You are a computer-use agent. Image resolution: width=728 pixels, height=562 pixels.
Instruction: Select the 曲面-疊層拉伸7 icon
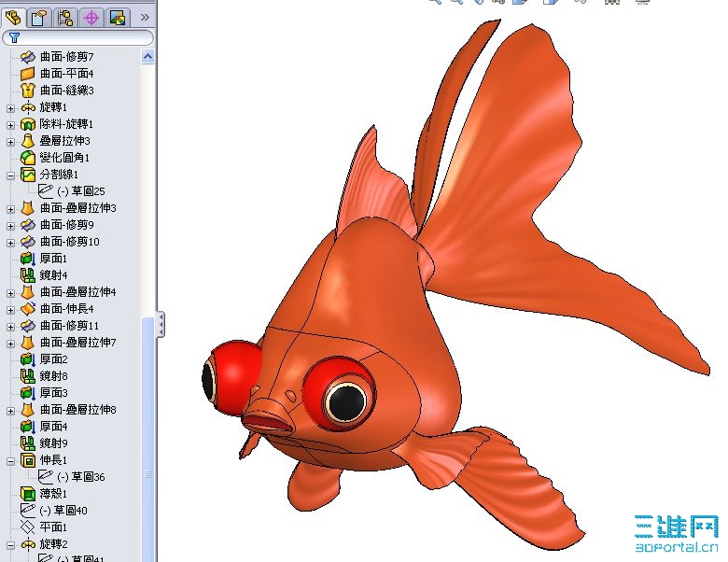coord(28,343)
